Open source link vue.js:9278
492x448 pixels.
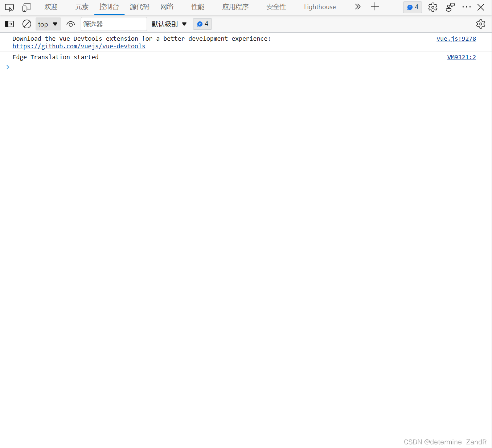(456, 39)
